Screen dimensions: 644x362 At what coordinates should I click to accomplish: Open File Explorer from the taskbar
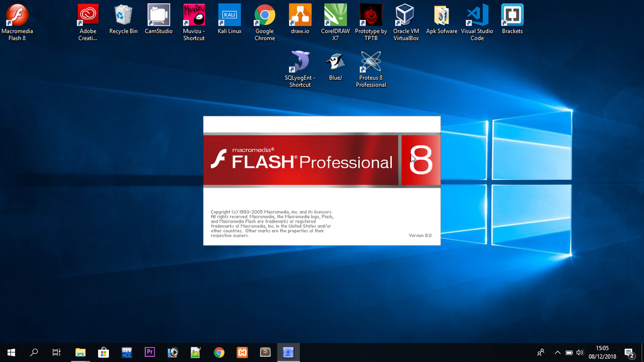[80, 352]
